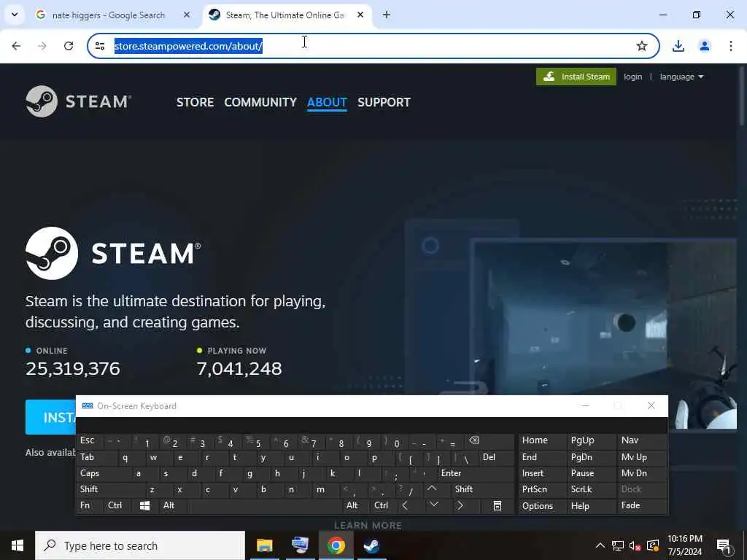Click the network tray icon
Viewport: 747px width, 560px height.
click(x=617, y=545)
